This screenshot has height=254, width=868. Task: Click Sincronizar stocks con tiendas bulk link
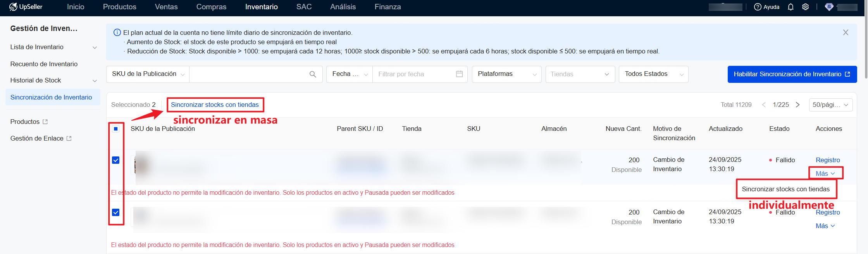point(215,105)
